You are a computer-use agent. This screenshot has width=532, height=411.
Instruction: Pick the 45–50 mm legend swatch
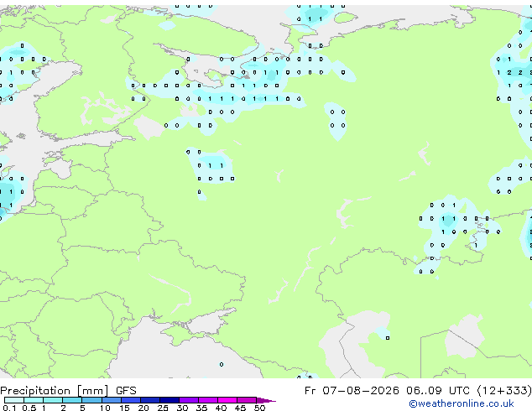247,400
